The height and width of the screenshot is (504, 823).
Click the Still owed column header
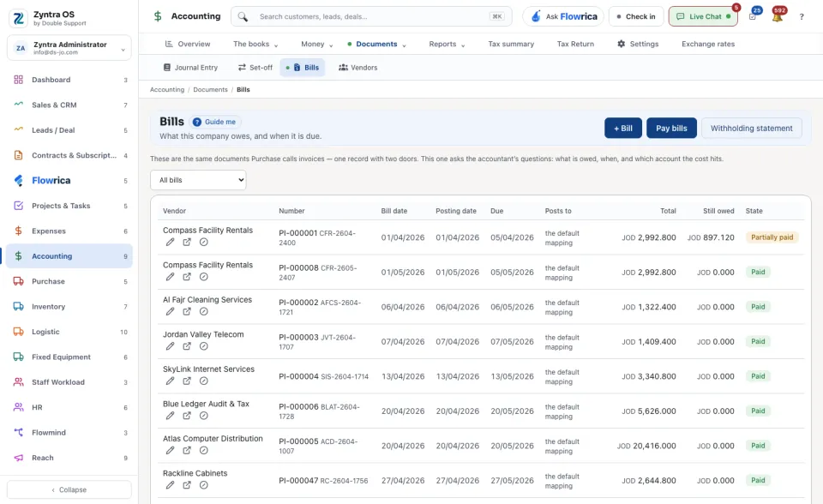point(718,211)
